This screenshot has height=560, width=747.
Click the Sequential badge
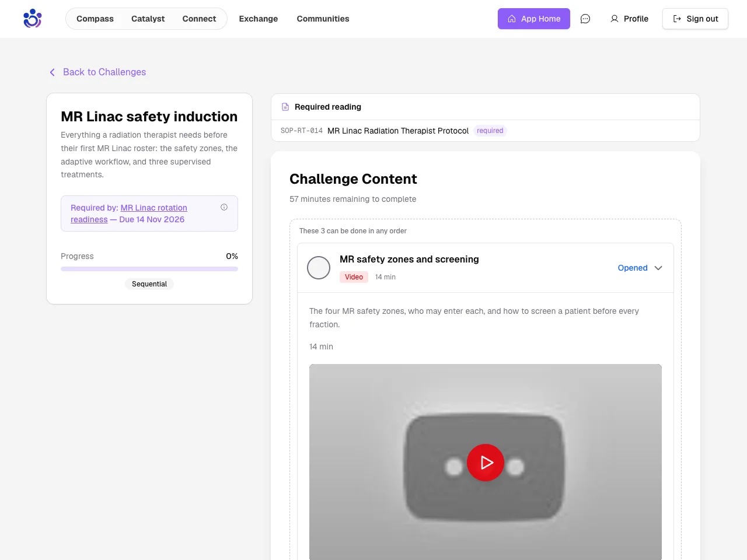(x=149, y=284)
